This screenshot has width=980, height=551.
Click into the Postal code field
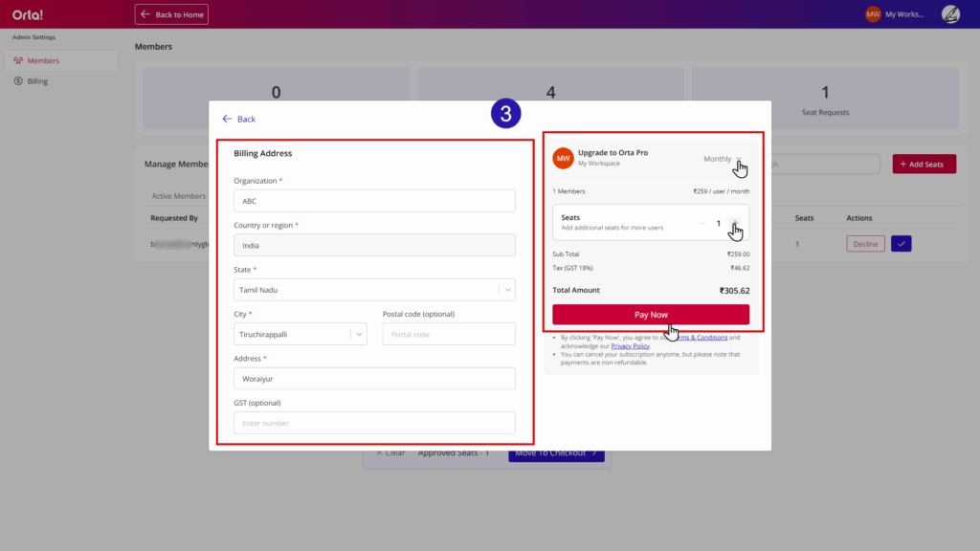point(449,334)
